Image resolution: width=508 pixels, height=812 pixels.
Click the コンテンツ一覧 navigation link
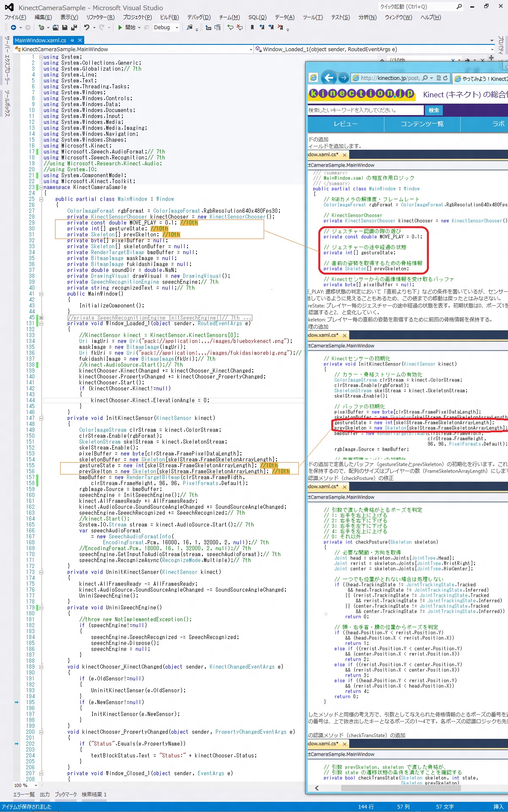tap(422, 124)
